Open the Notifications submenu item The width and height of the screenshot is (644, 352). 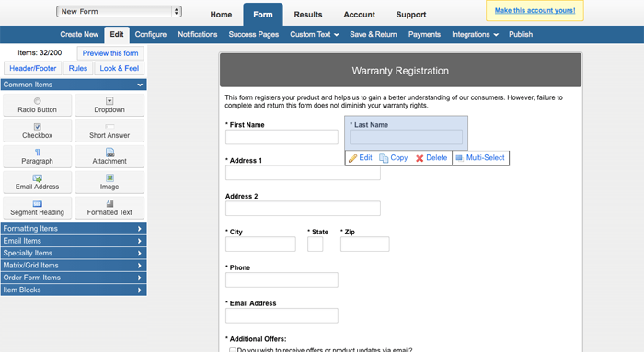(198, 34)
